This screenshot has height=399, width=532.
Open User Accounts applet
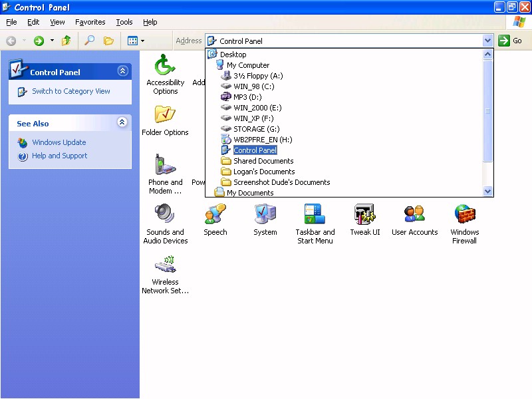tap(414, 219)
